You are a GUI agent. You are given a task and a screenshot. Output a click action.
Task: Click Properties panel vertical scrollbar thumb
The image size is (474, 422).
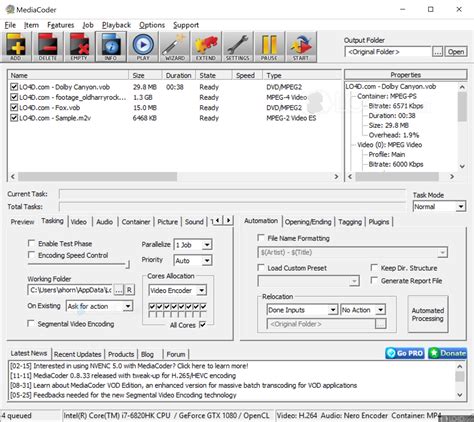pos(462,107)
